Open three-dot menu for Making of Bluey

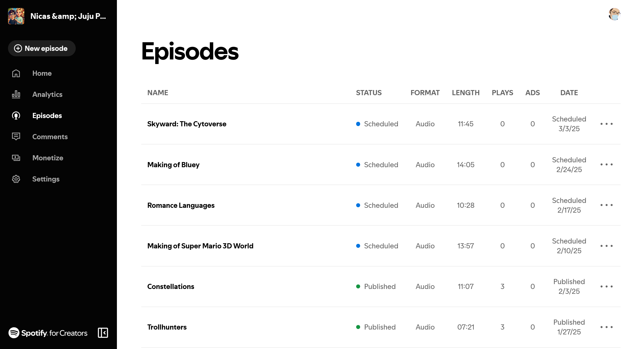tap(606, 164)
